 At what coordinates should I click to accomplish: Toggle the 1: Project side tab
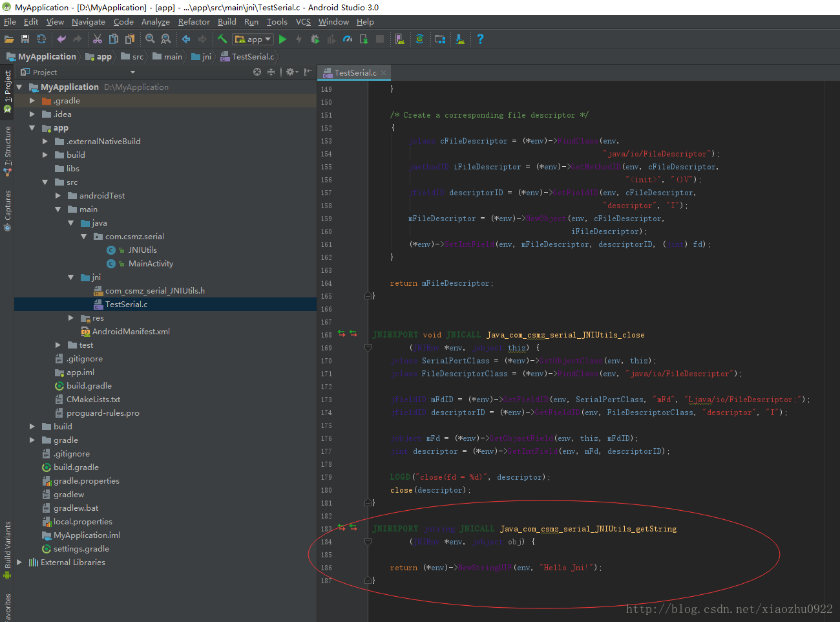click(x=7, y=92)
